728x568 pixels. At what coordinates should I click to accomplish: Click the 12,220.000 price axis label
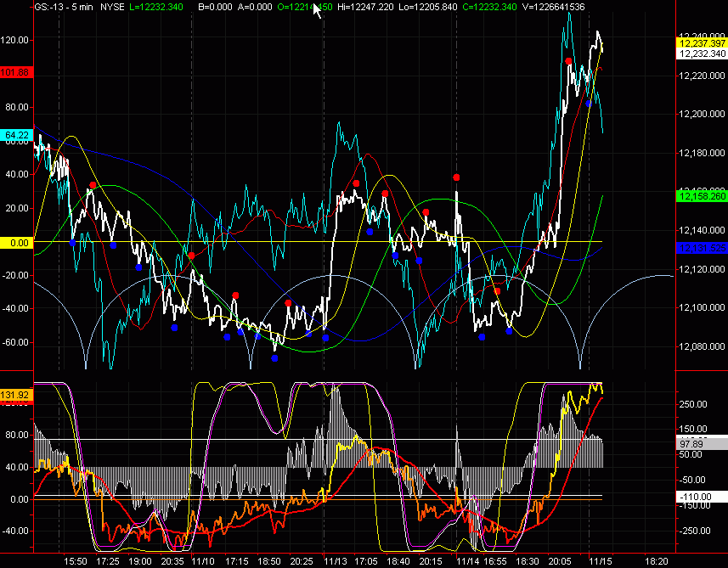click(702, 76)
